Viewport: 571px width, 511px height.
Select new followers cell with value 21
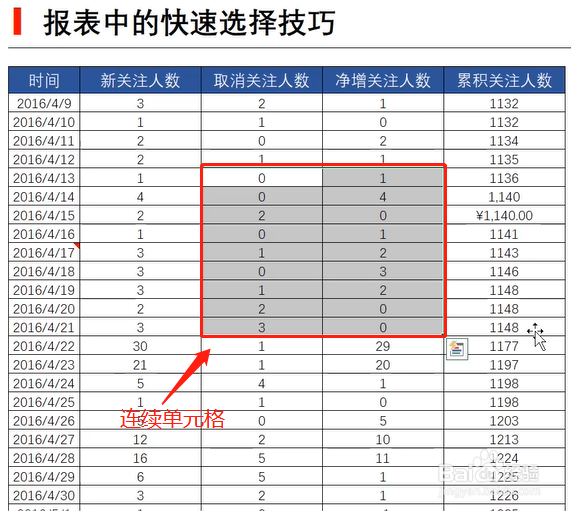coord(140,365)
